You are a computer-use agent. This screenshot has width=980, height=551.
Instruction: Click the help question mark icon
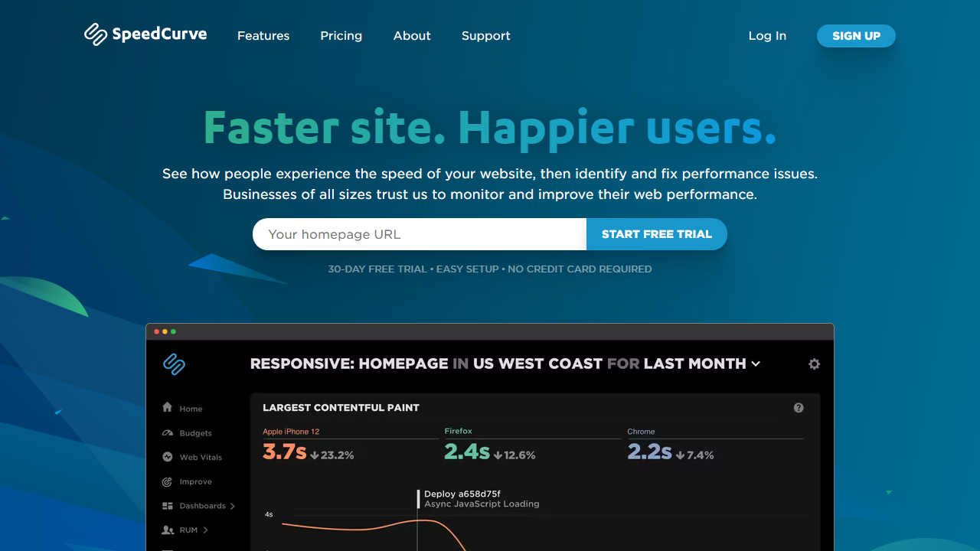click(799, 408)
